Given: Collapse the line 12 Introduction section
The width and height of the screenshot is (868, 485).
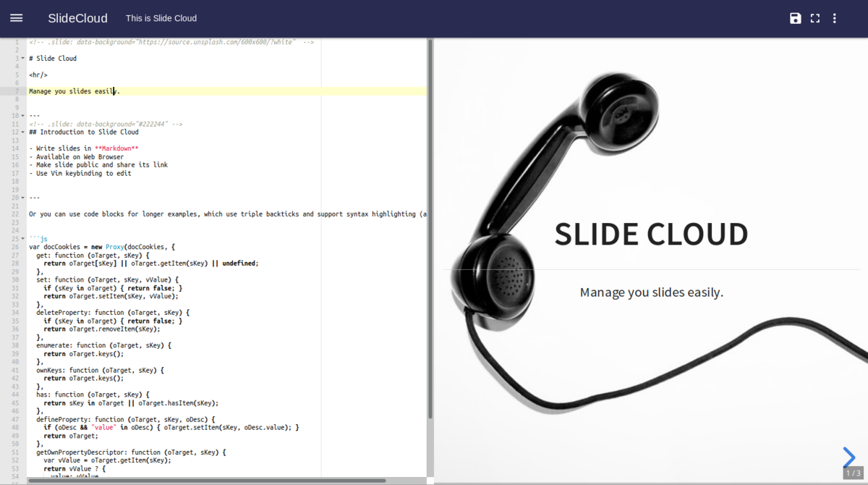Looking at the screenshot, I should click(x=24, y=132).
